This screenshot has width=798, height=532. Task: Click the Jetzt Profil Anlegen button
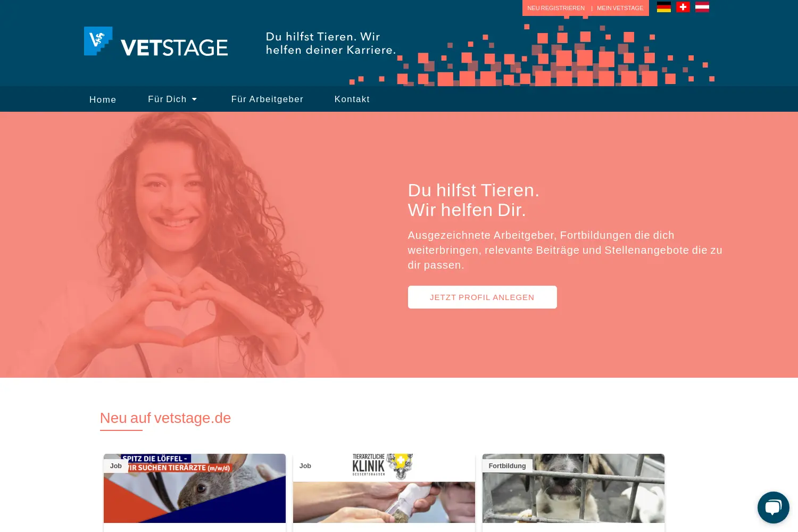pos(482,297)
